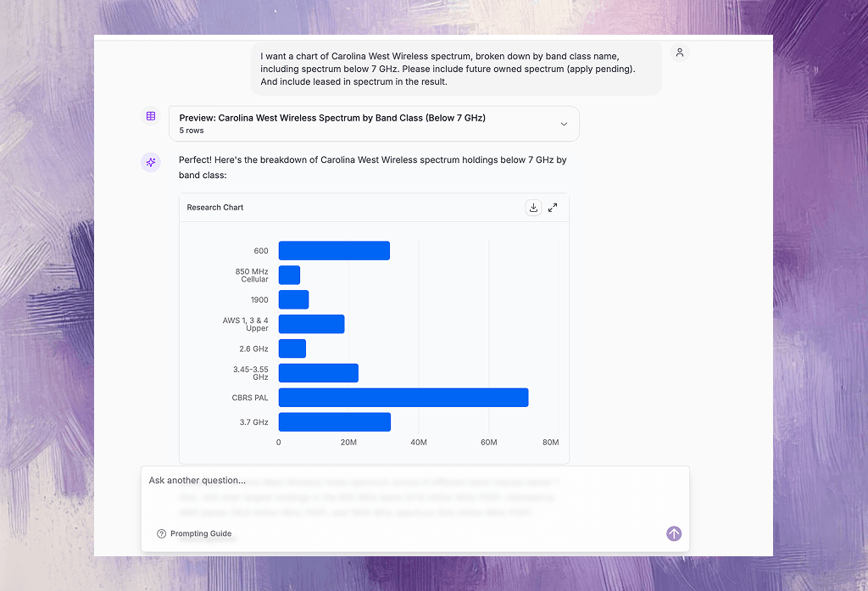
Task: Click the table icon beside the preview card
Action: [x=151, y=116]
